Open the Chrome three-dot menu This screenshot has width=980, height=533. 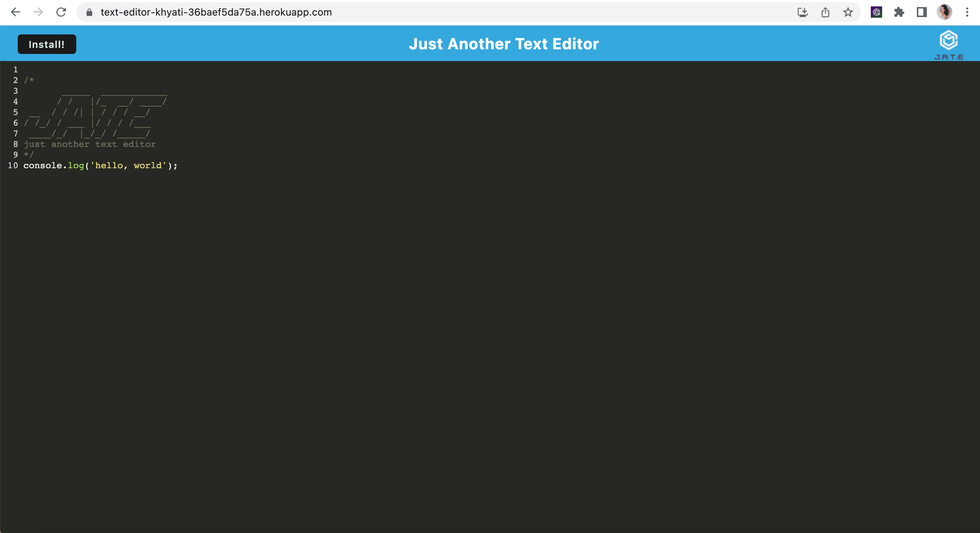click(968, 12)
